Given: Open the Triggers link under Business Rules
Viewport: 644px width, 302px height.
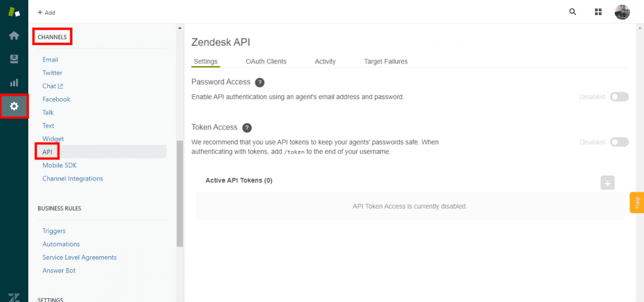Looking at the screenshot, I should click(x=54, y=231).
